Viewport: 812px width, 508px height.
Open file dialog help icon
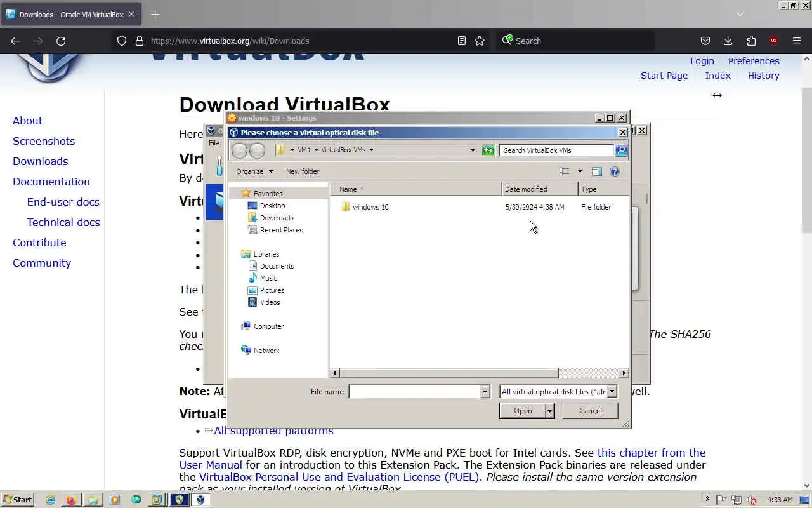pos(614,171)
